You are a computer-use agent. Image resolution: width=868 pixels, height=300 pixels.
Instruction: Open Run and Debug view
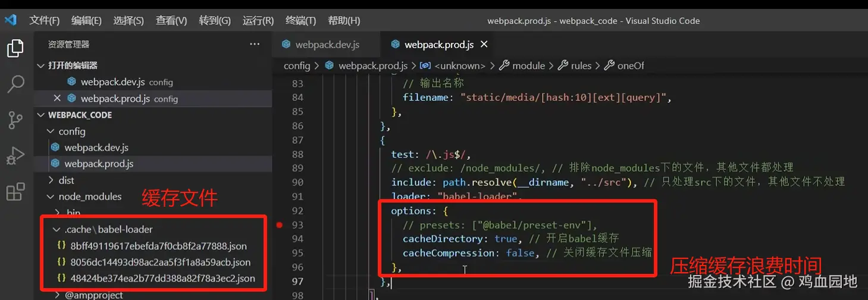(x=14, y=156)
